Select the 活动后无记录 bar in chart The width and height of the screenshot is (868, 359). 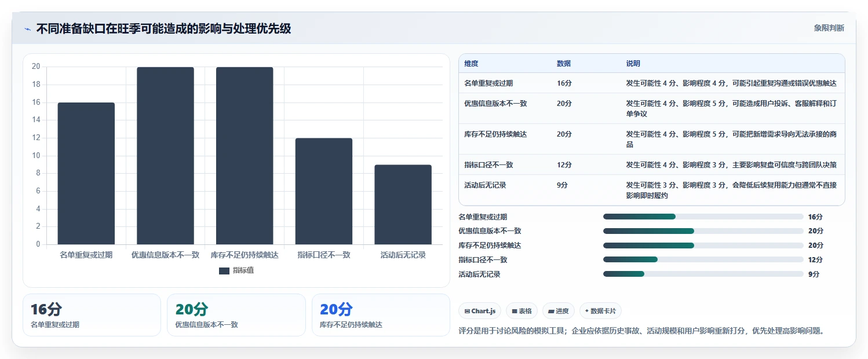point(403,204)
